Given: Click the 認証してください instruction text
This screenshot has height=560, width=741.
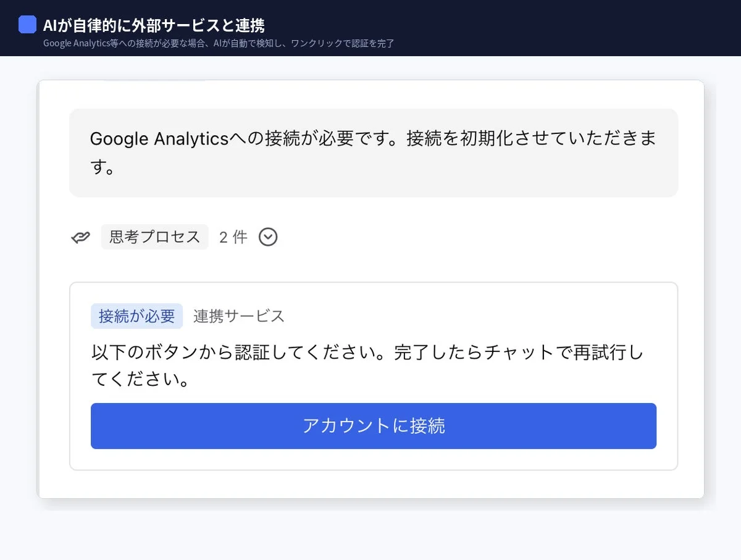Looking at the screenshot, I should click(x=371, y=364).
